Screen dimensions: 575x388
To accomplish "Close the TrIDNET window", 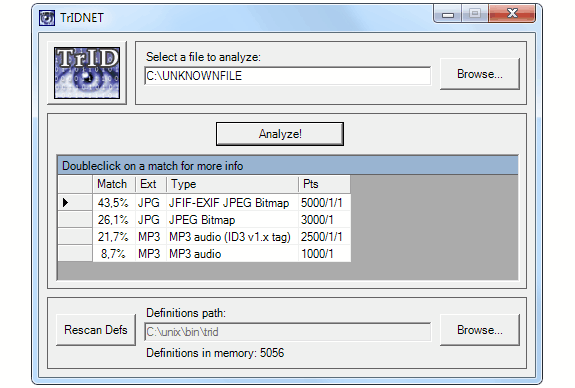I will [x=512, y=14].
